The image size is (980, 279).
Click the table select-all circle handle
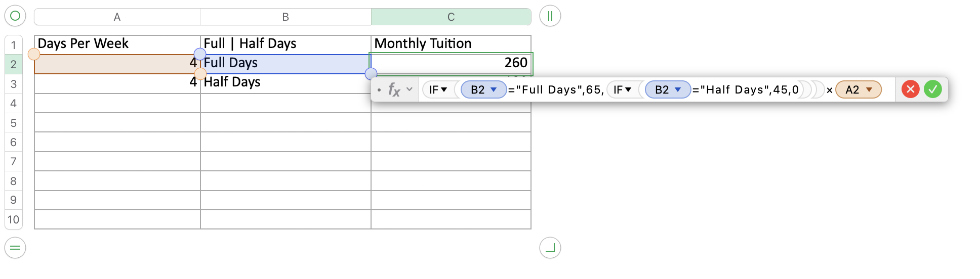click(15, 16)
